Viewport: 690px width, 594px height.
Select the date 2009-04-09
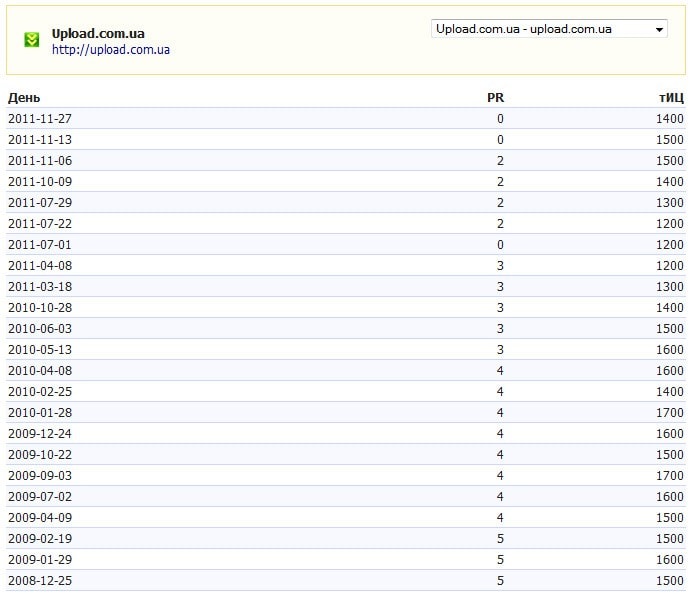[x=40, y=518]
